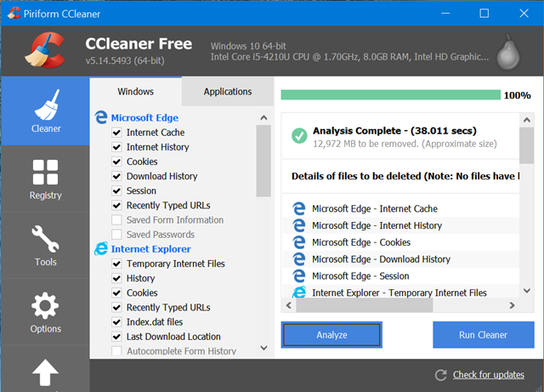This screenshot has height=392, width=544.
Task: Open the Tools wrench section
Action: (x=45, y=239)
